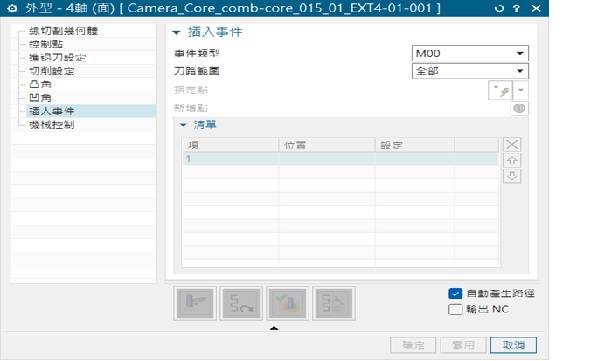593x361 pixels.
Task: Click the 套用 button
Action: click(x=463, y=345)
